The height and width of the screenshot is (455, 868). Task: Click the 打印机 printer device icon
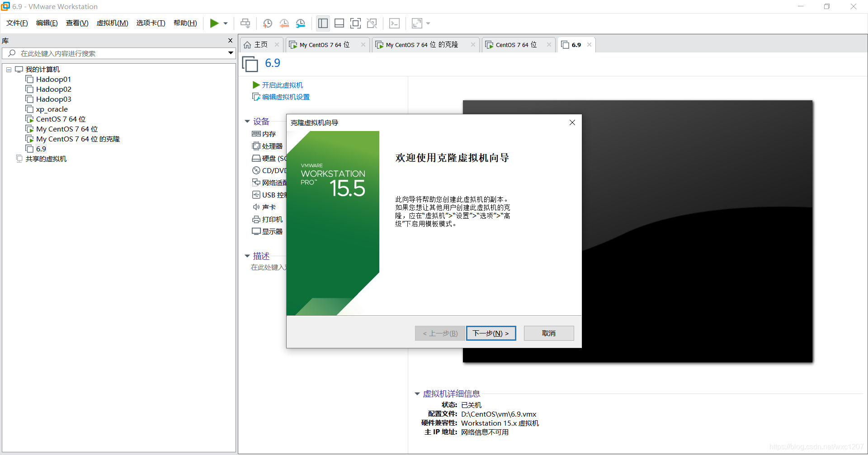pos(256,219)
